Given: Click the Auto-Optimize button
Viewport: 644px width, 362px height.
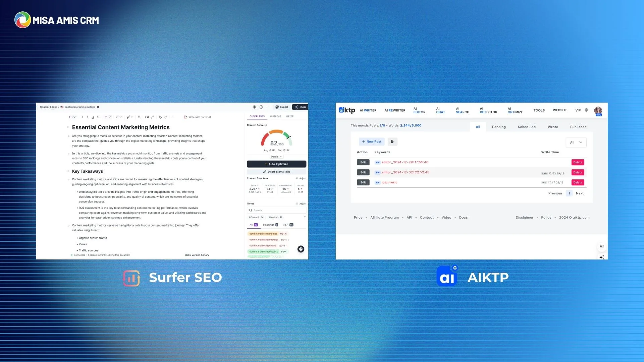Looking at the screenshot, I should pos(276,164).
